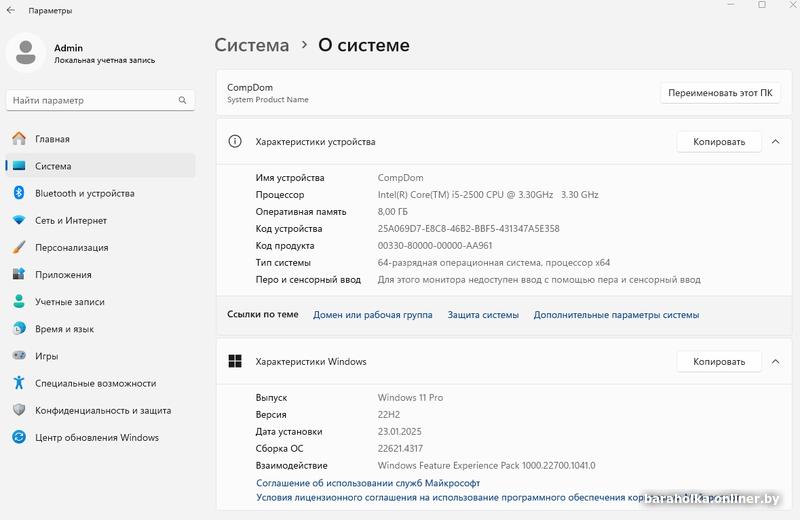This screenshot has height=520, width=800.
Task: Open Учетные записи section
Action: (101, 301)
